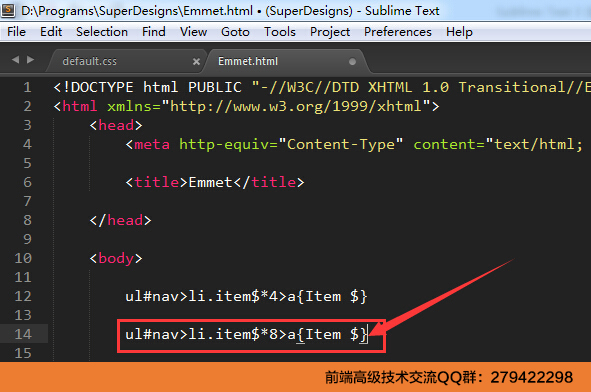591x392 pixels.
Task: Open the Find menu
Action: tap(154, 32)
